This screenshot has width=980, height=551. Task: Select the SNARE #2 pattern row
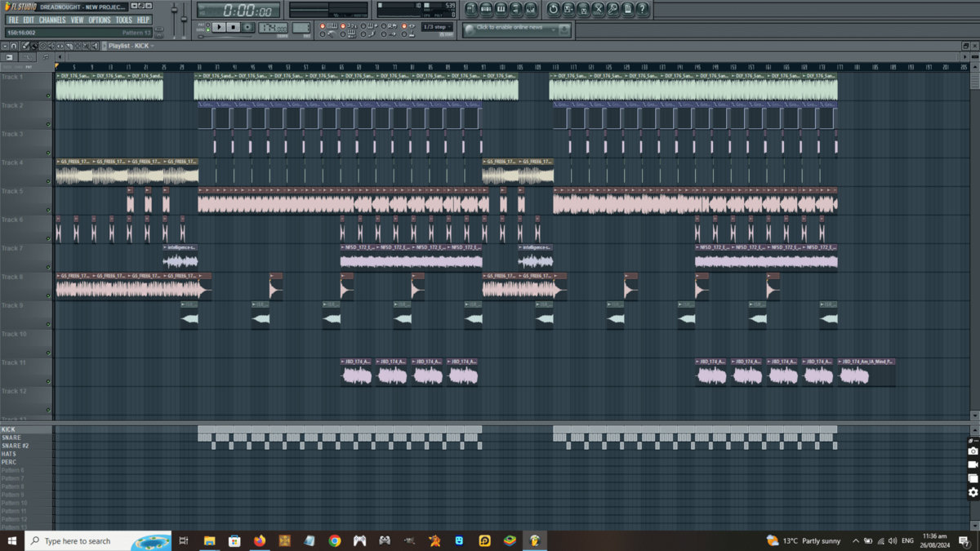pos(15,446)
